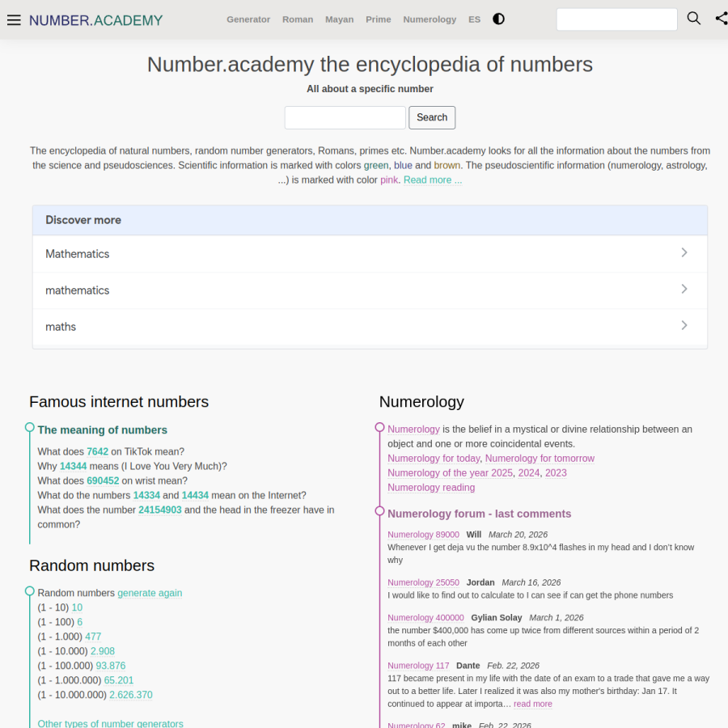Open the number 14344 link
The width and height of the screenshot is (728, 728).
point(74,466)
